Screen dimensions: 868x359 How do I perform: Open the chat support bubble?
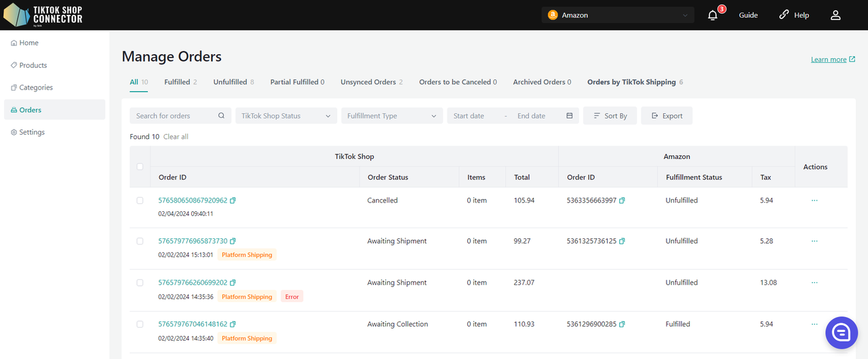pos(842,332)
